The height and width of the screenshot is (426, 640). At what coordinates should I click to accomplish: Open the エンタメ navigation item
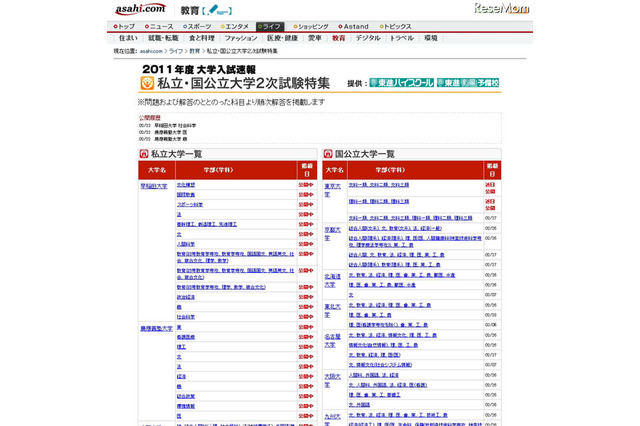[235, 27]
